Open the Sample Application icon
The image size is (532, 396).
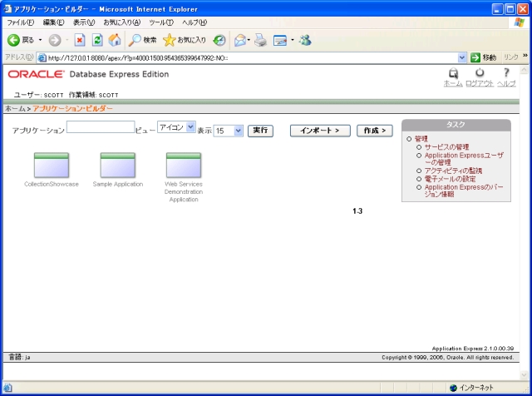point(118,166)
